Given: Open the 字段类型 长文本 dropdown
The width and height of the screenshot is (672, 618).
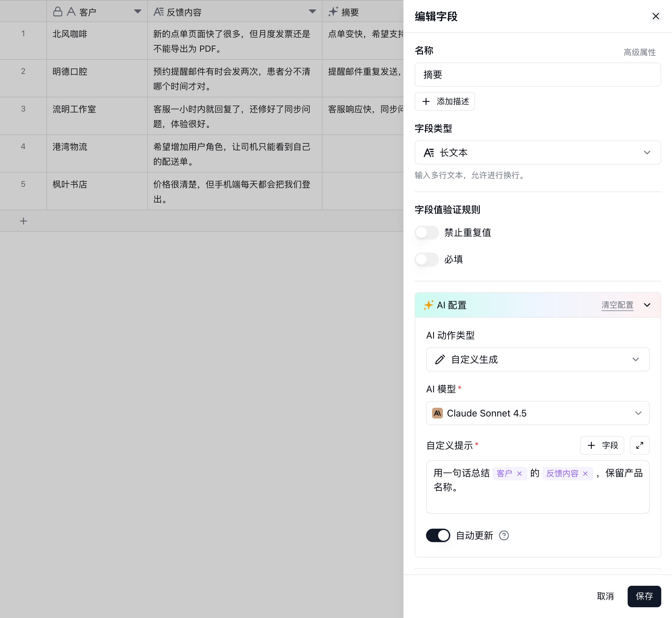Looking at the screenshot, I should tap(538, 152).
